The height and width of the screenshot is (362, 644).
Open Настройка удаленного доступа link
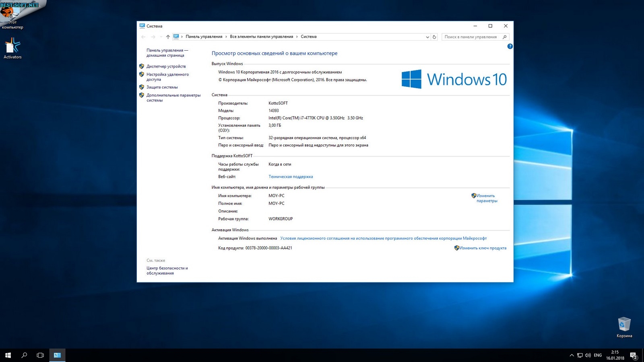tap(167, 77)
